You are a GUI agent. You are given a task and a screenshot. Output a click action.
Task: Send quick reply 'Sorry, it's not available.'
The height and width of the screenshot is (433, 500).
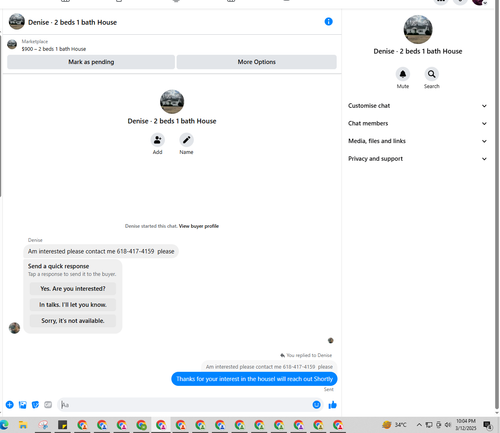click(73, 321)
